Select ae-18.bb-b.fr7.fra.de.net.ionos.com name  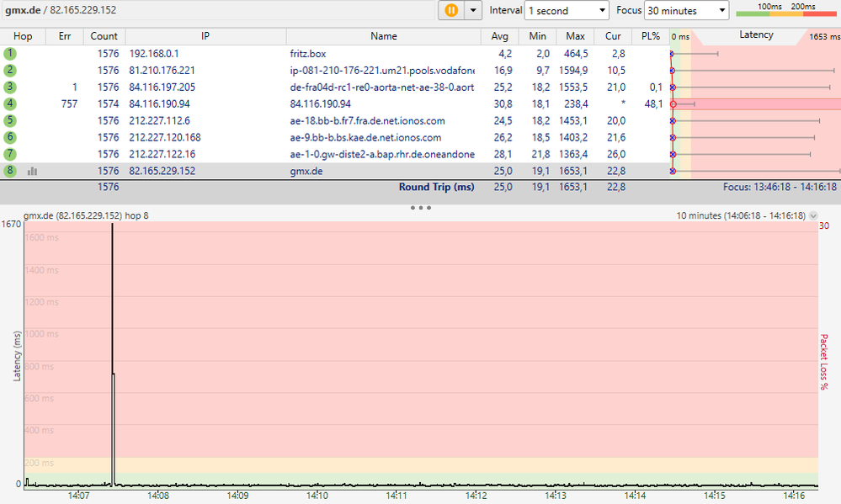pyautogui.click(x=367, y=120)
